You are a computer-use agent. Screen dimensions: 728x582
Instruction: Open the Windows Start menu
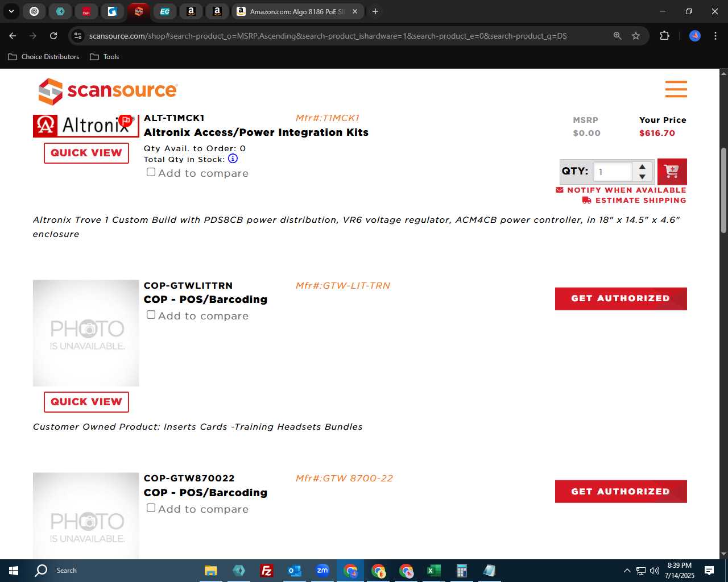(14, 571)
